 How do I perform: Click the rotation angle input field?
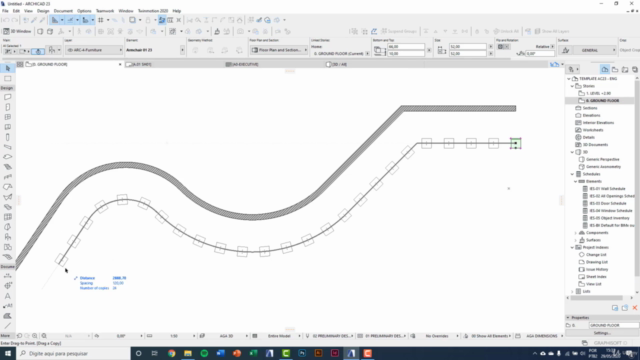tap(540, 53)
